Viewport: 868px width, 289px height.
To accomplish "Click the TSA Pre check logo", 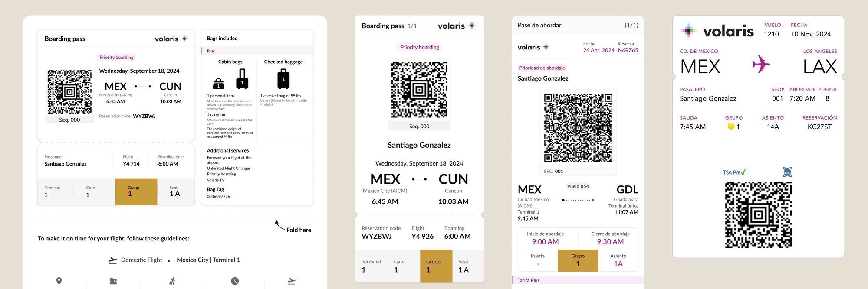I will 735,172.
